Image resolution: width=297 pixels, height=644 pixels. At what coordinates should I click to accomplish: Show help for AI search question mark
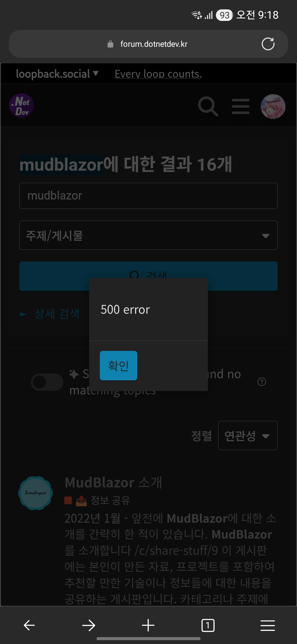[x=262, y=382]
